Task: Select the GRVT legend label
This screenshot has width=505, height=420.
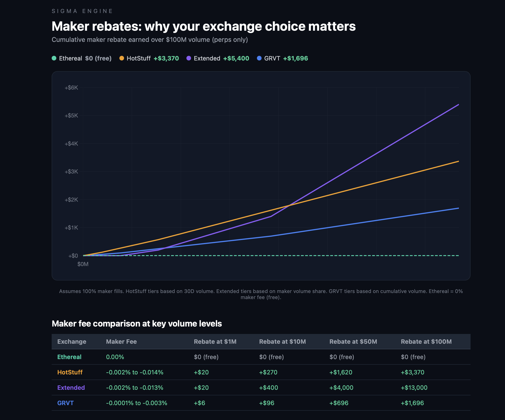Action: [272, 58]
